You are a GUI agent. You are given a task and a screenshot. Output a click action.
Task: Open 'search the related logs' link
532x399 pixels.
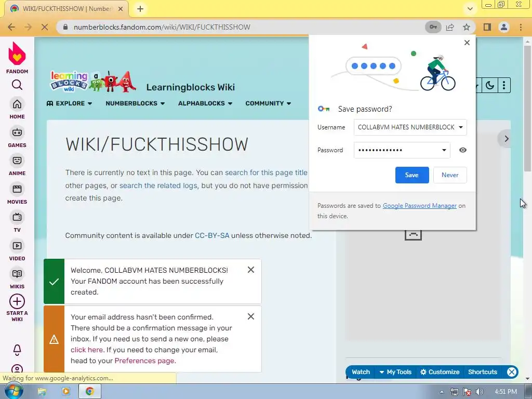(x=158, y=185)
